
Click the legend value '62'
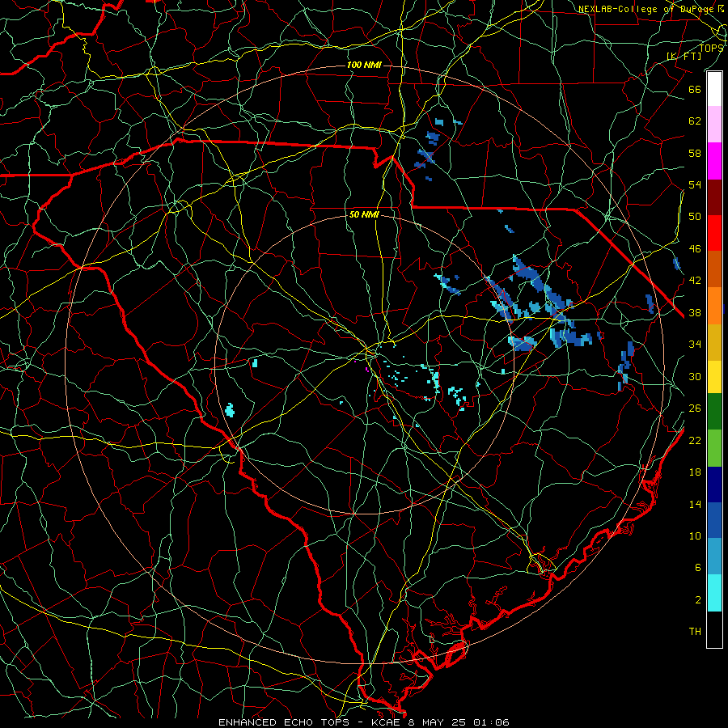point(695,121)
